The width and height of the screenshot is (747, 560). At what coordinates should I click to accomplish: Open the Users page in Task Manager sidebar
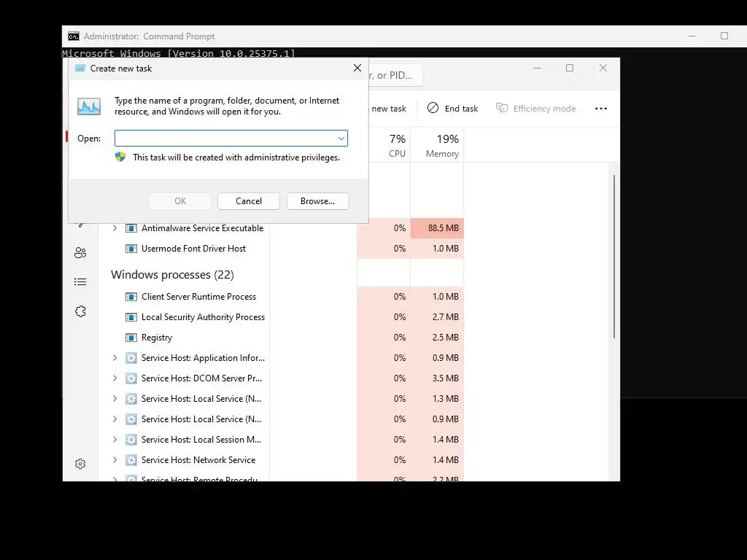click(x=80, y=253)
